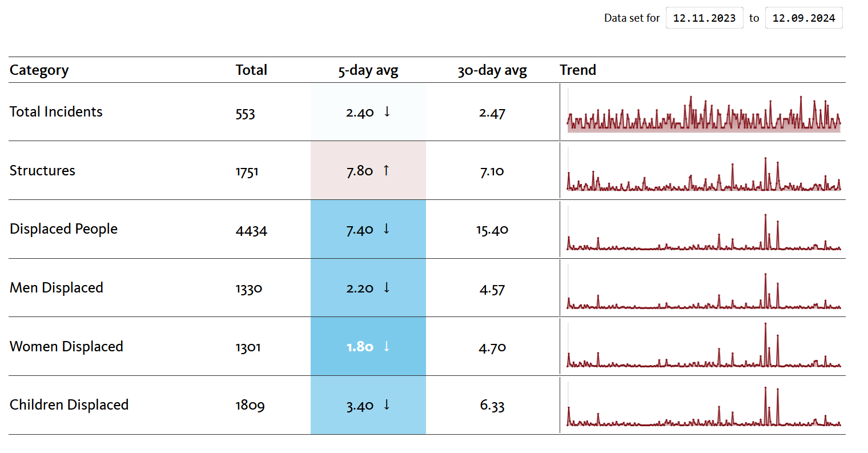Click the down arrow in Total Incidents row
Image resolution: width=868 pixels, height=453 pixels.
pyautogui.click(x=387, y=111)
